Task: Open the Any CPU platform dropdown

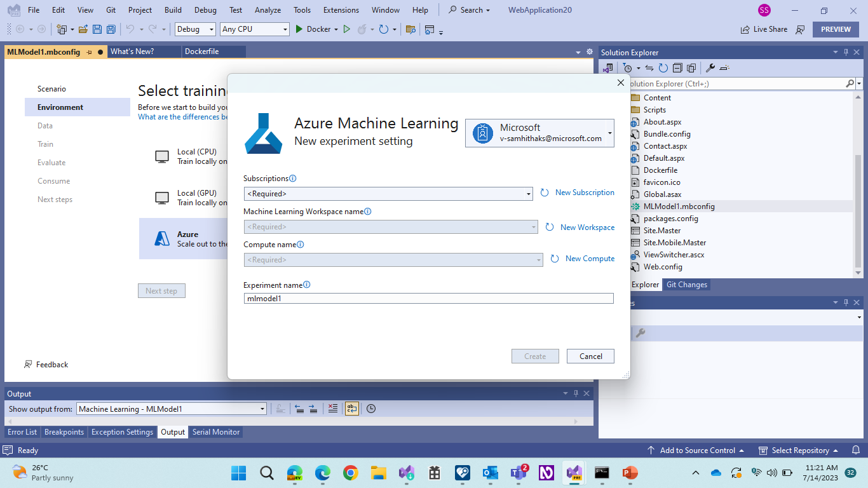Action: click(x=285, y=29)
